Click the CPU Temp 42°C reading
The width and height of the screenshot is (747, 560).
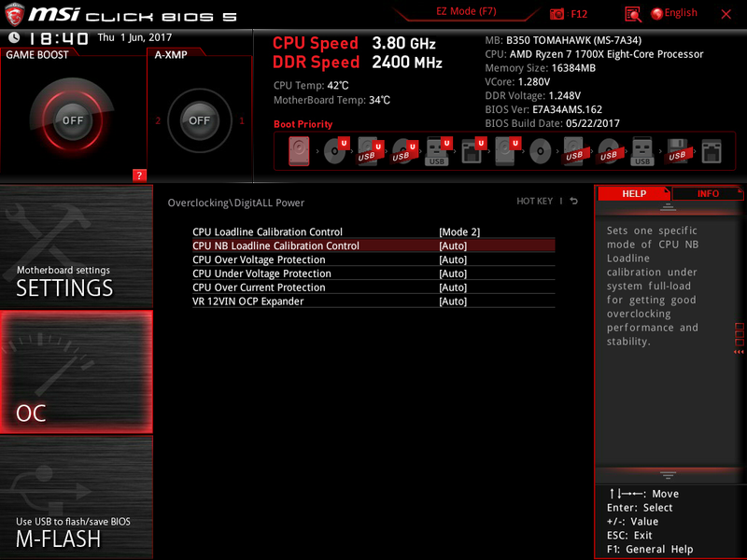click(x=311, y=85)
